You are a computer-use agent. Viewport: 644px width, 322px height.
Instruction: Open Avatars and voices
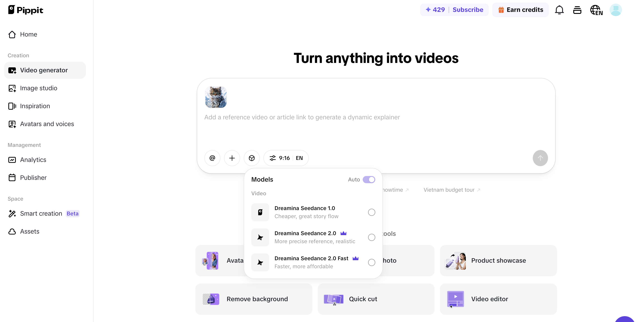45,124
